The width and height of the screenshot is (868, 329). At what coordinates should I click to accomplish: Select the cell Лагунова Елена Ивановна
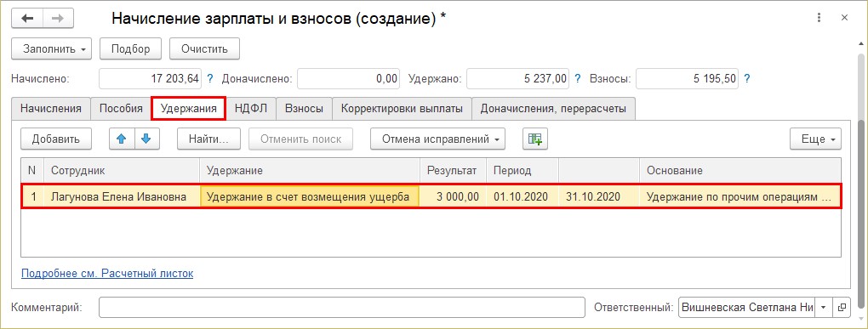123,196
